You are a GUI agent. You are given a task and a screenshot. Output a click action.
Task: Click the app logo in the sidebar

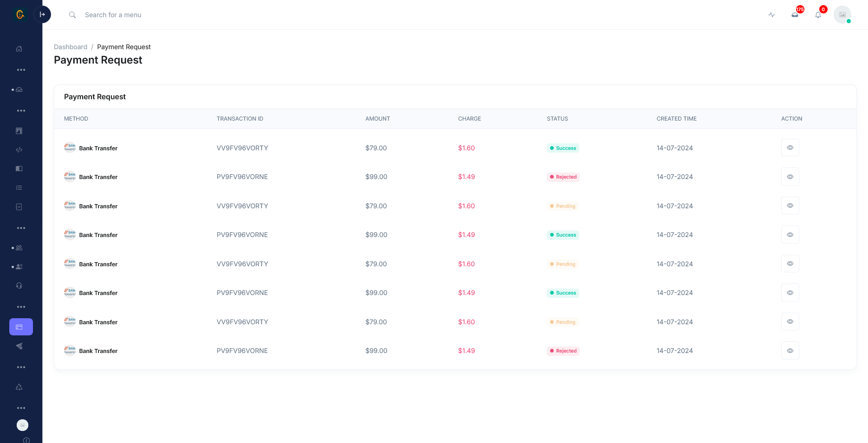click(20, 15)
